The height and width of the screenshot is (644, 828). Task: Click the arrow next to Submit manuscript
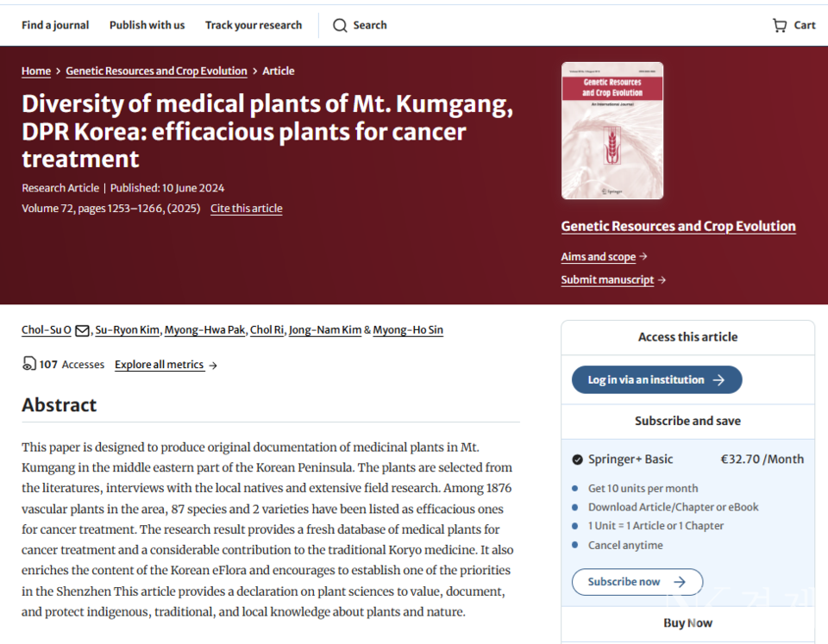pos(662,280)
